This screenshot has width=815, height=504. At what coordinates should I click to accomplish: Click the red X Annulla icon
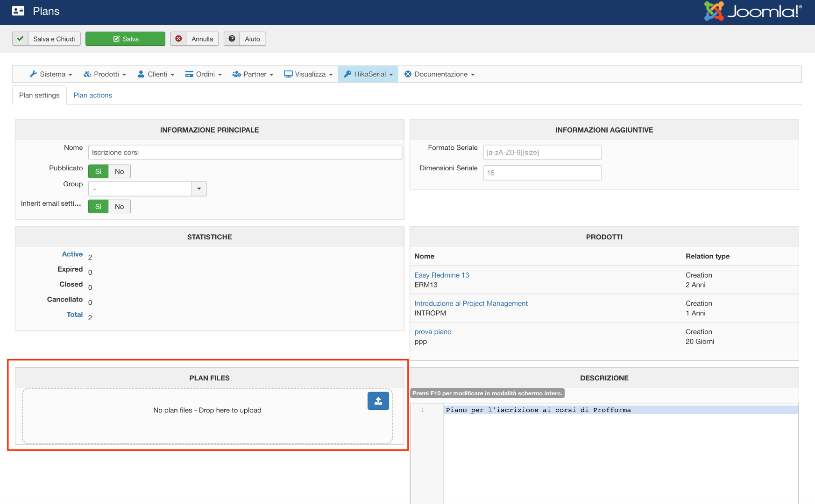click(178, 39)
